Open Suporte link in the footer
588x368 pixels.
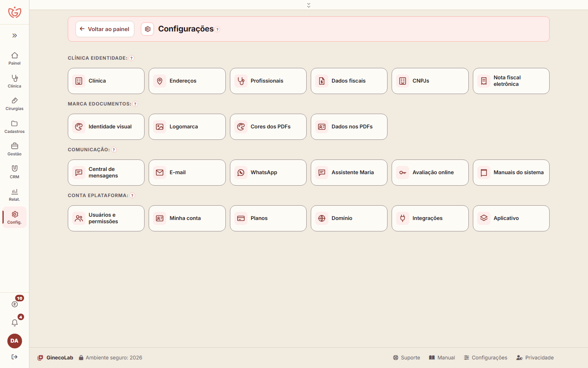[406, 357]
